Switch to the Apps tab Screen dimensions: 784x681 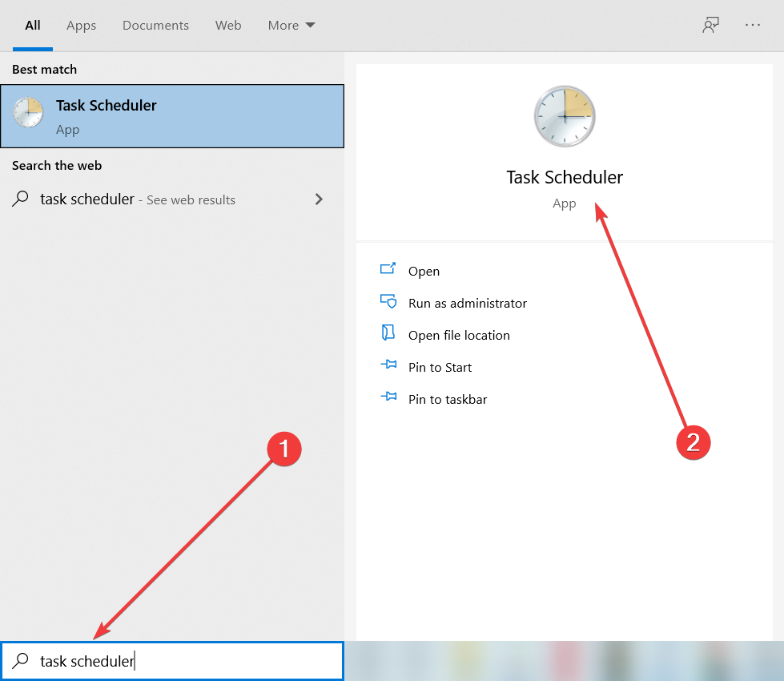[x=81, y=26]
